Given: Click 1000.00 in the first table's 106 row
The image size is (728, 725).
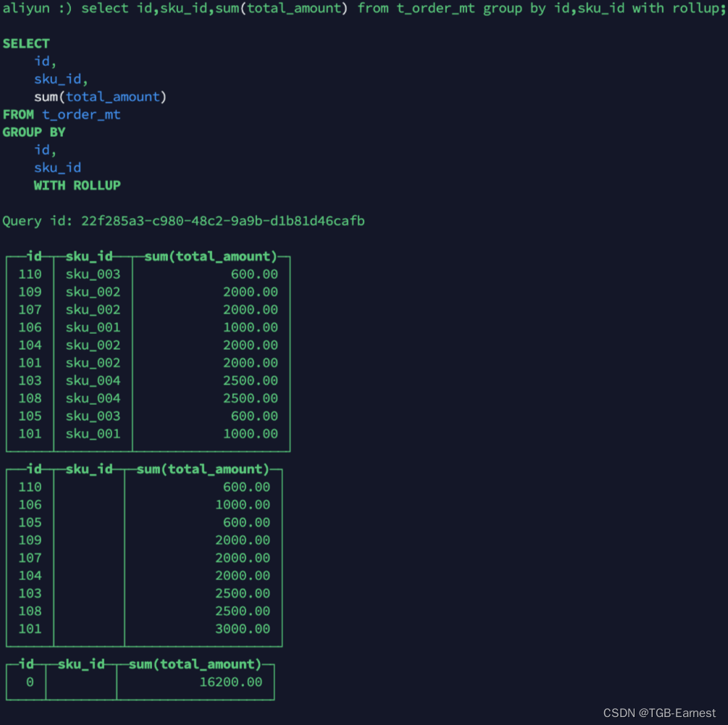Looking at the screenshot, I should point(251,327).
